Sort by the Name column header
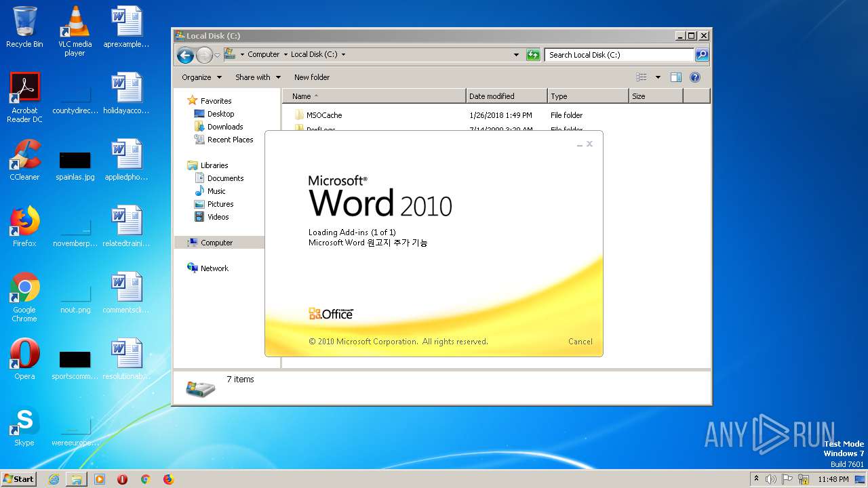This screenshot has width=868, height=488. (374, 96)
